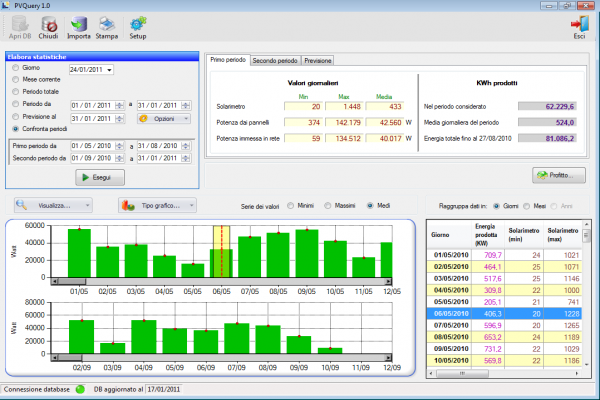The image size is (600, 400).
Task: Select the Giorno radio button
Action: click(15, 68)
